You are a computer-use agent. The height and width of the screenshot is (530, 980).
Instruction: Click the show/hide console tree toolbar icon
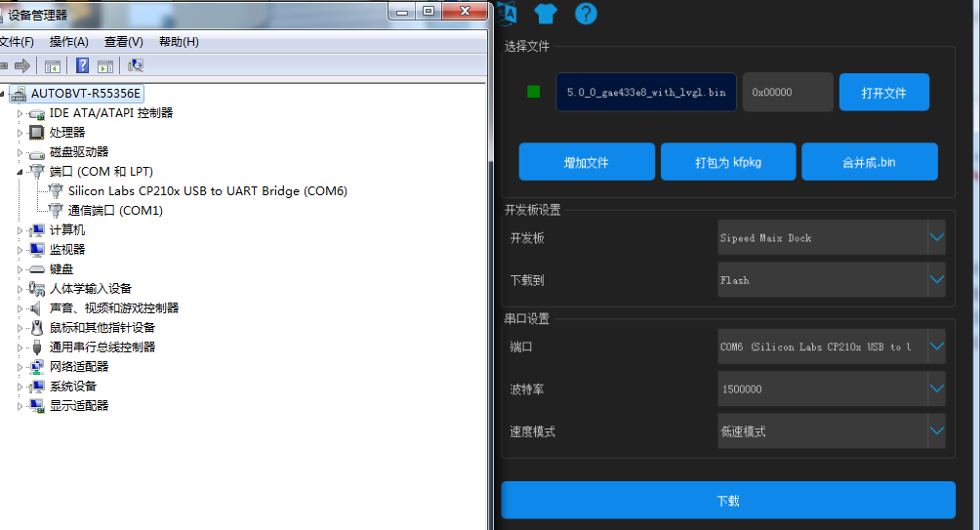click(53, 65)
